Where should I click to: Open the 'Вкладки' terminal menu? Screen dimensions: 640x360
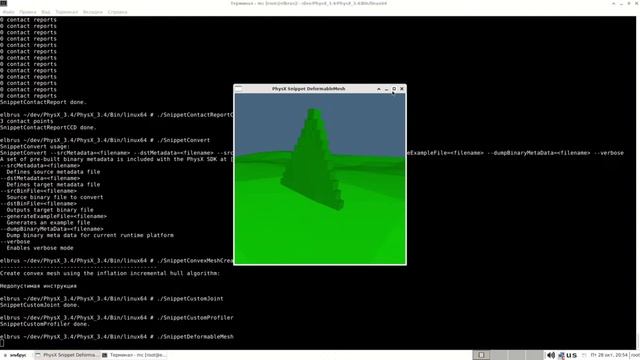pyautogui.click(x=93, y=12)
